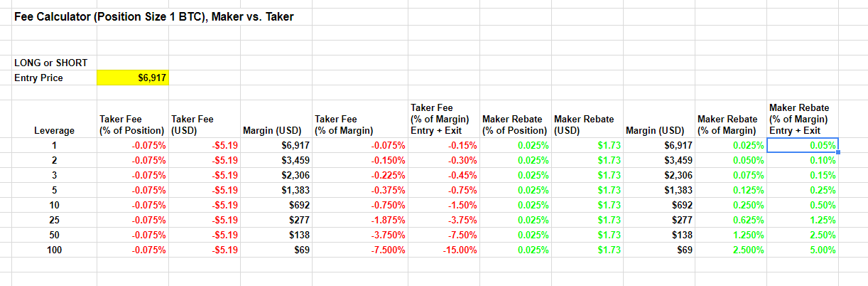Click the Leverage column header cell
868x286 pixels.
(x=54, y=130)
